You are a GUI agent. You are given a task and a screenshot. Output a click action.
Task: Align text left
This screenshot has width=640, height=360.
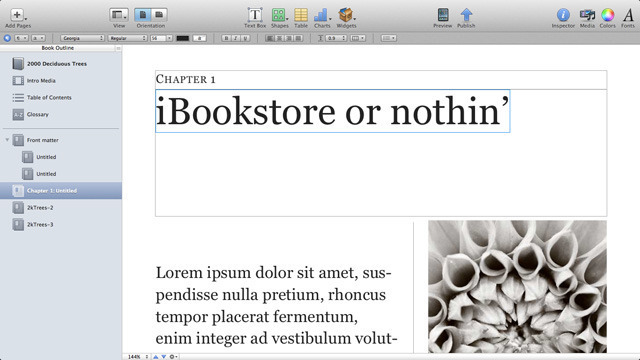(270, 38)
